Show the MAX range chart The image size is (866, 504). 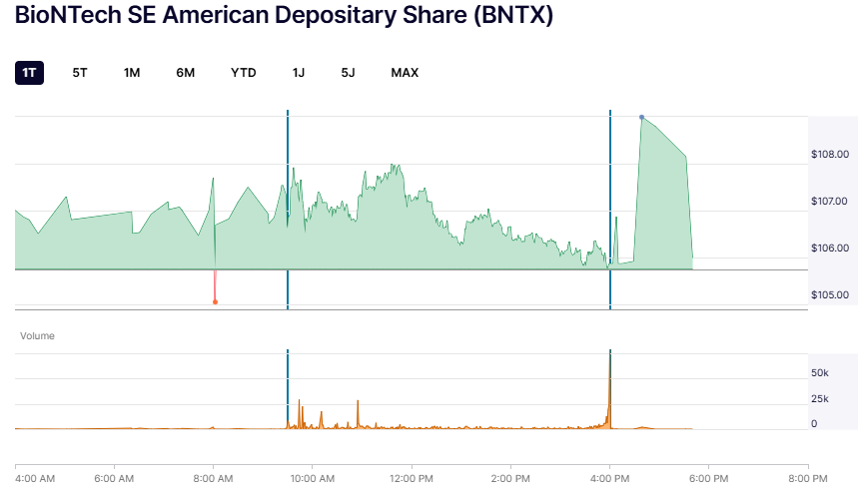coord(405,73)
